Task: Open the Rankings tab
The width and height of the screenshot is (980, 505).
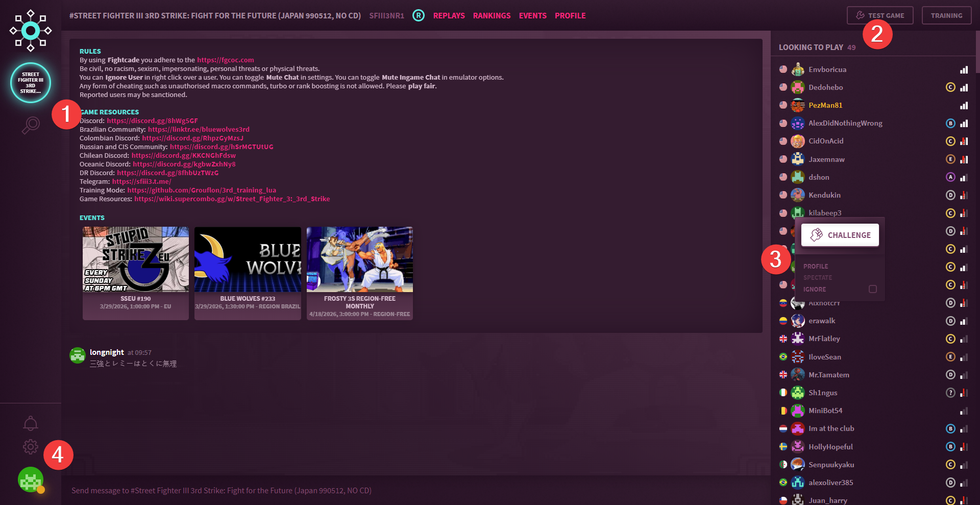Action: coord(492,16)
